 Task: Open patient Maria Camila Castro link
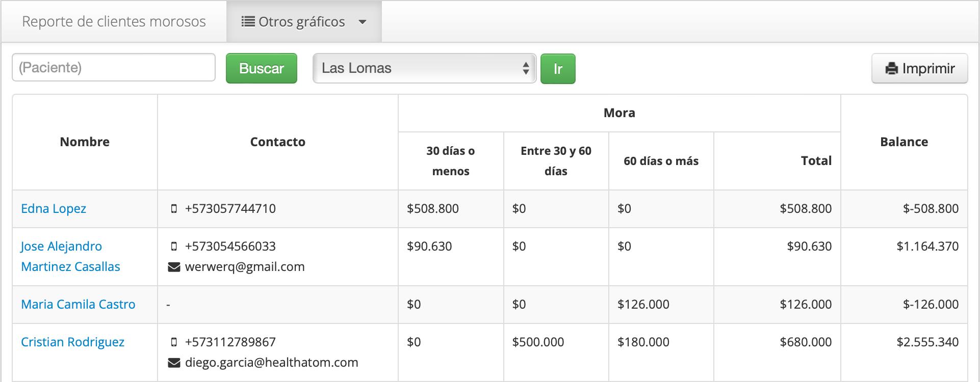78,305
